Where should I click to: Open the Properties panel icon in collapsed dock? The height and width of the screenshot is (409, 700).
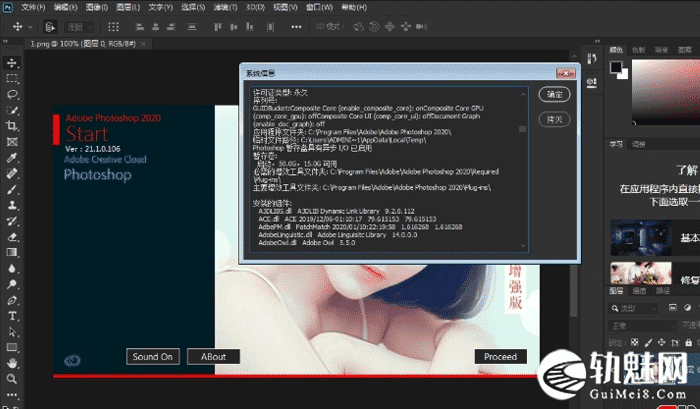592,83
